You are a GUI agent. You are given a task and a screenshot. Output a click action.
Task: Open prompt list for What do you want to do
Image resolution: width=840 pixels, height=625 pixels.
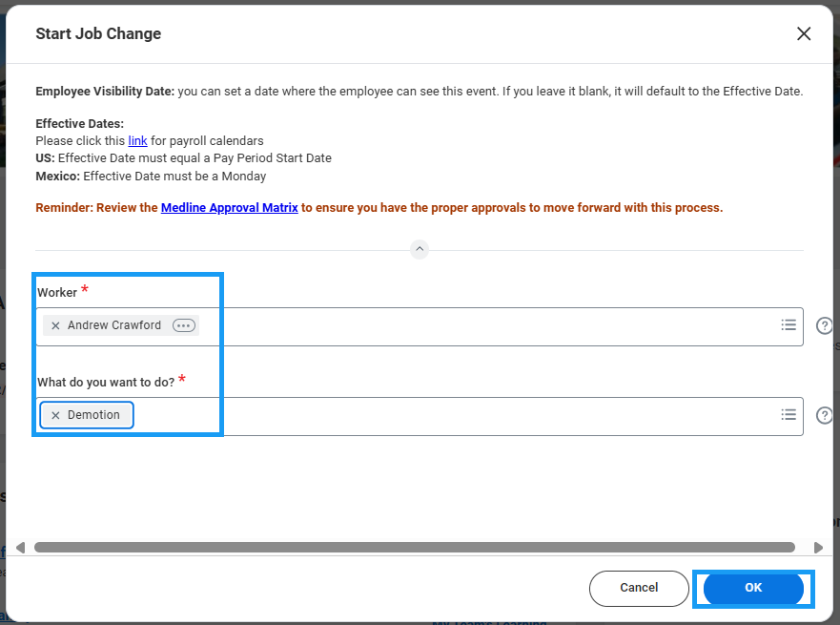789,415
